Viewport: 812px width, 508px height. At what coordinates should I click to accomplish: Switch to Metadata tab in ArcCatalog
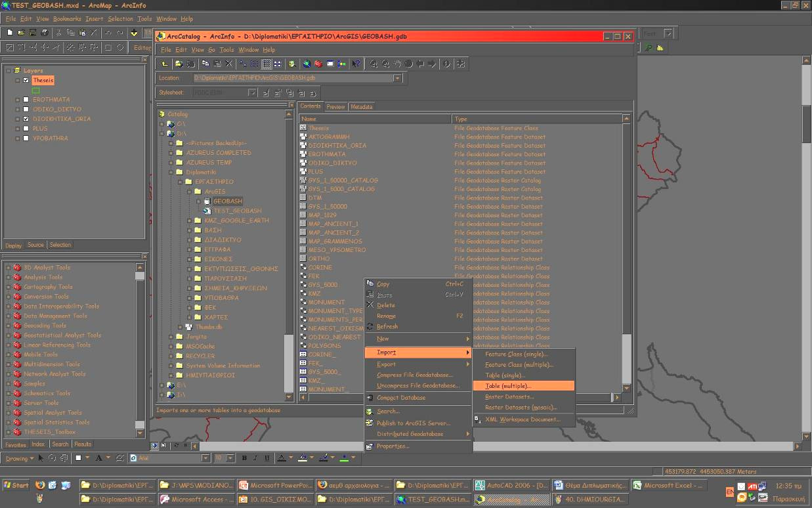(361, 106)
